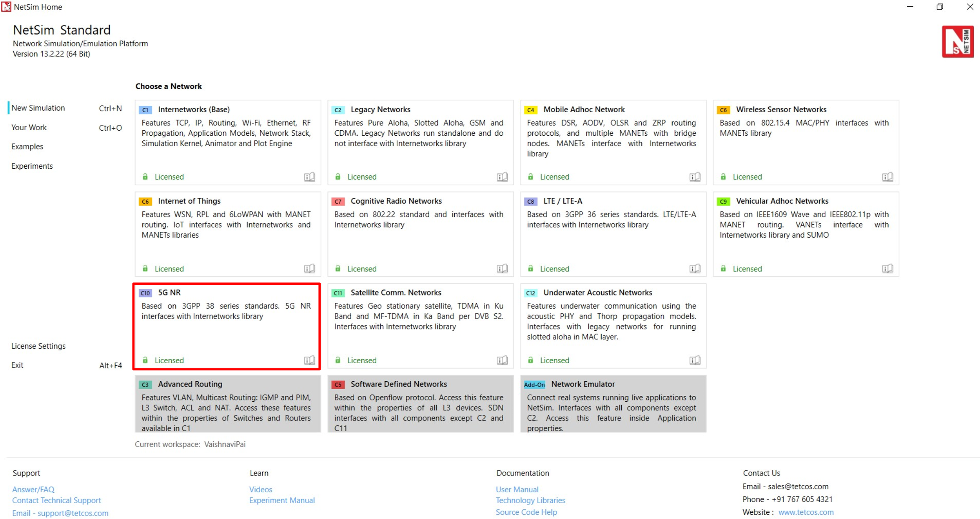Screen dimensions: 980x519
Task: Open info book icon for Internetworks (Base)
Action: 309,177
